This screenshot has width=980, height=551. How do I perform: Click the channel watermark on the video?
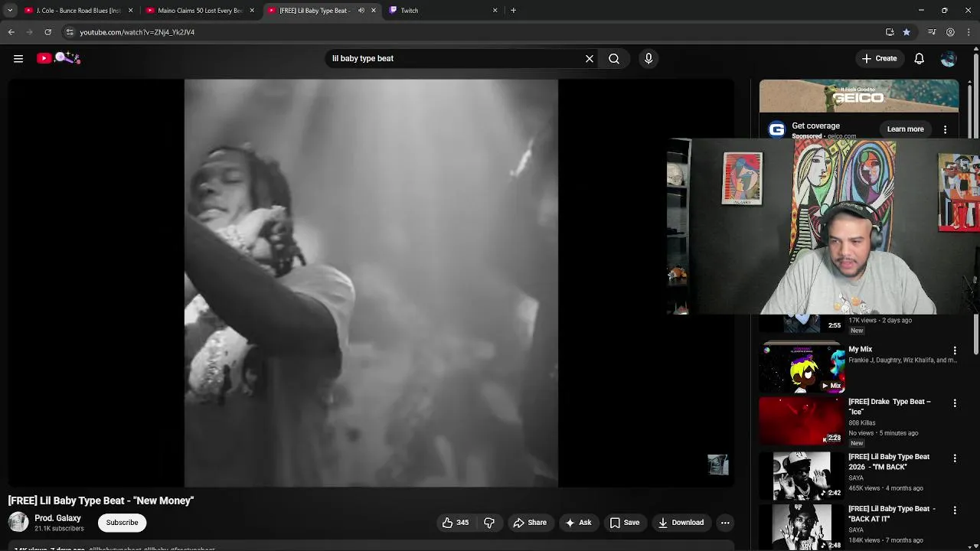(x=718, y=465)
